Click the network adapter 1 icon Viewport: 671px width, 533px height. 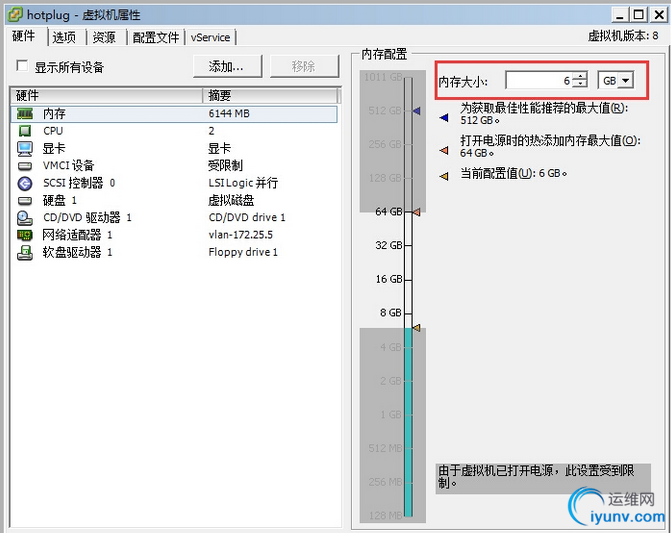click(25, 235)
